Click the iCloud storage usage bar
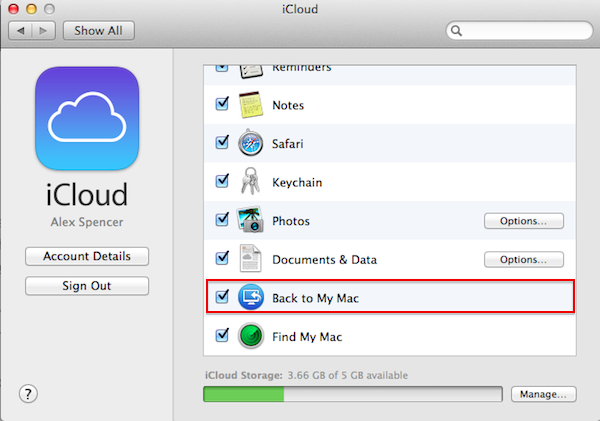Viewport: 600px width, 421px height. pos(353,394)
